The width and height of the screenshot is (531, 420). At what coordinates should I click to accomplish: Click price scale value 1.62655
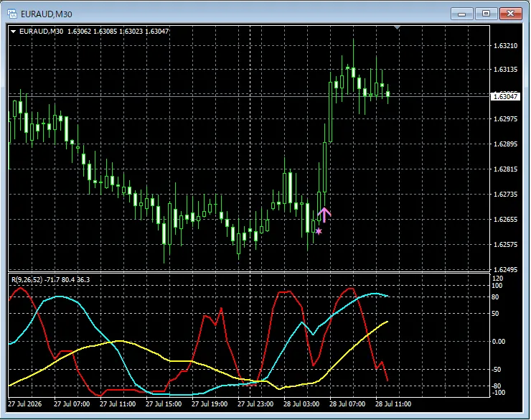click(506, 219)
